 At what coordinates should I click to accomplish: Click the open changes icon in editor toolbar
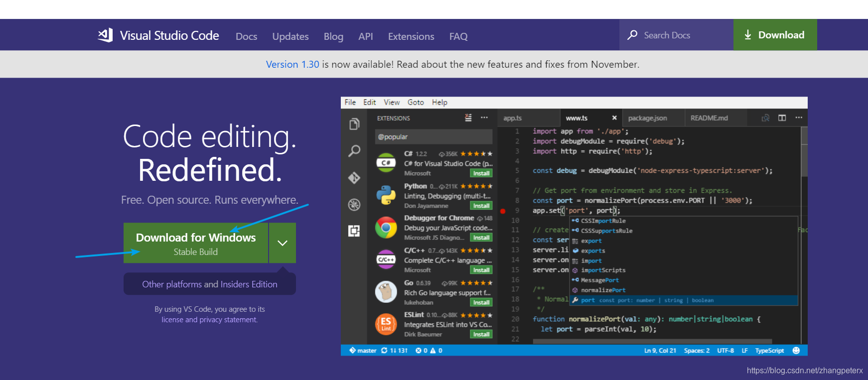click(x=766, y=118)
